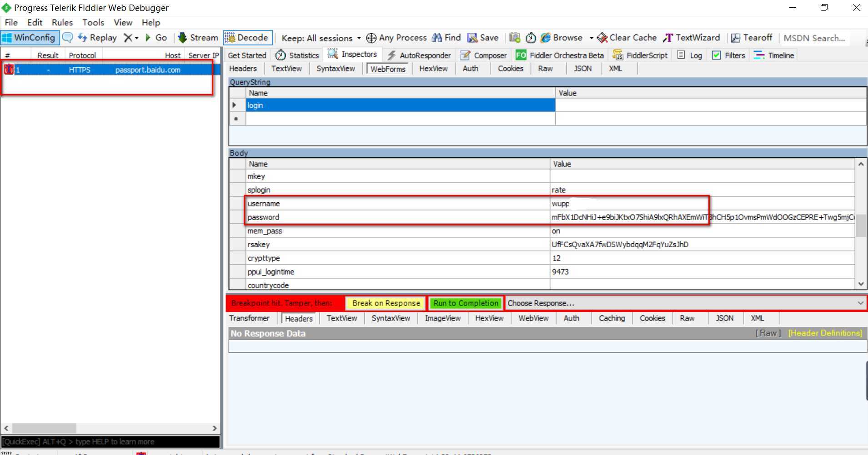868x455 pixels.
Task: Click the comment speech bubble icon
Action: click(x=67, y=38)
